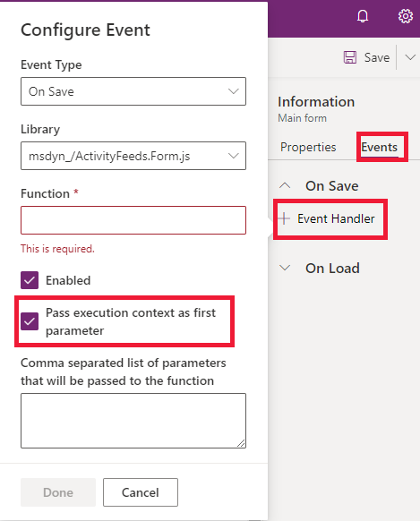Expand the On Load section
This screenshot has height=521, width=420.
285,268
